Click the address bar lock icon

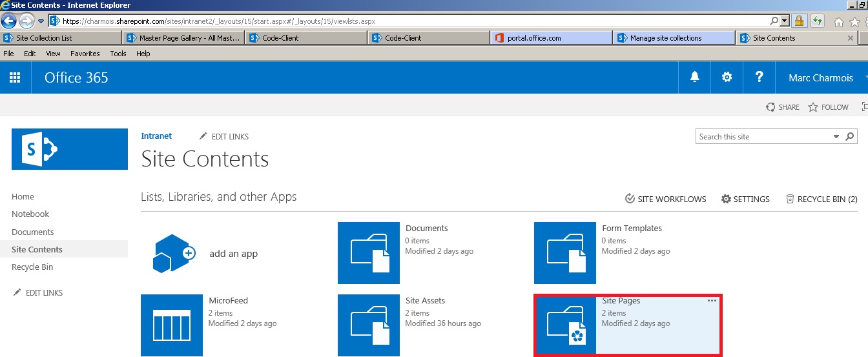(800, 21)
